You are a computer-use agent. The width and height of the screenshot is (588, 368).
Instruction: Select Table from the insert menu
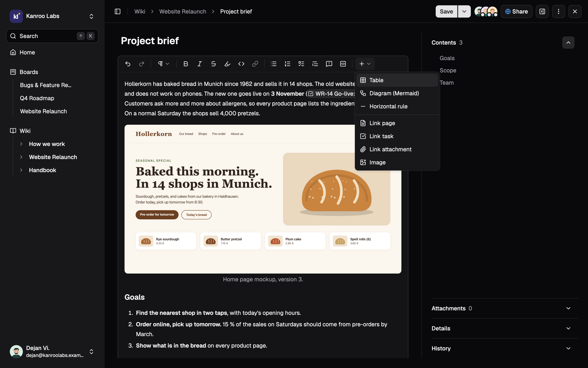pyautogui.click(x=397, y=80)
